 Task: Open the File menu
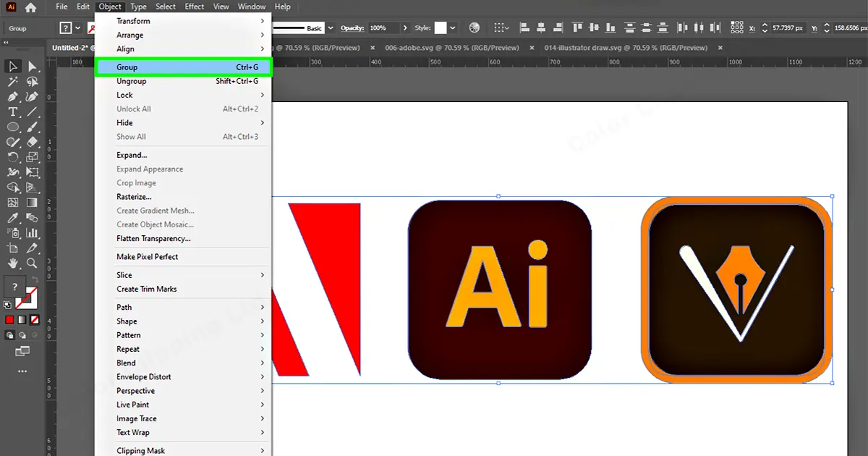click(61, 7)
